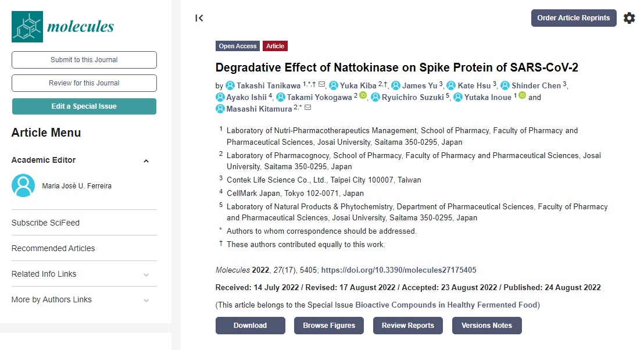Viewport: 644px width, 350px height.
Task: Click the Download button
Action: click(x=250, y=326)
